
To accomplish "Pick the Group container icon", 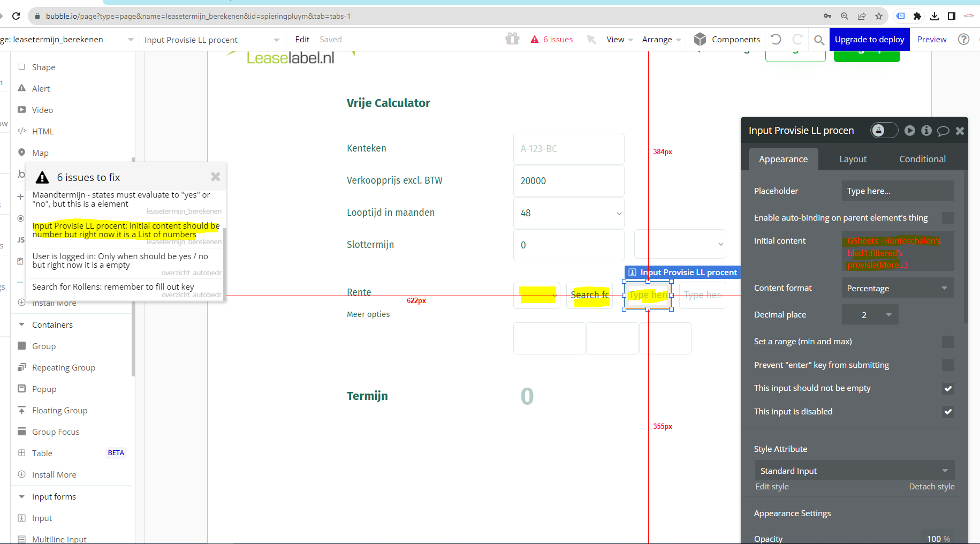I will coord(22,346).
